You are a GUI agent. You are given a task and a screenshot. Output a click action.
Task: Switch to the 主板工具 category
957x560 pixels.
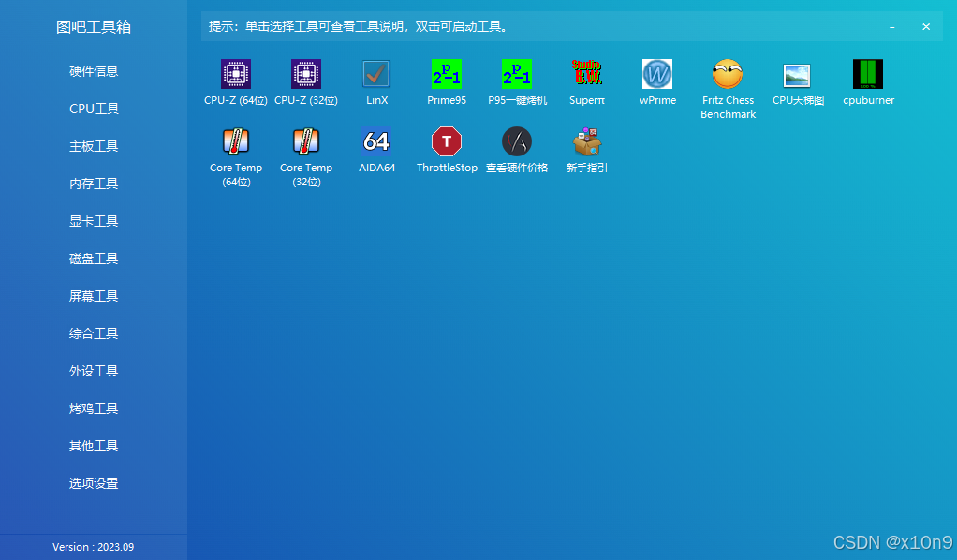click(94, 146)
